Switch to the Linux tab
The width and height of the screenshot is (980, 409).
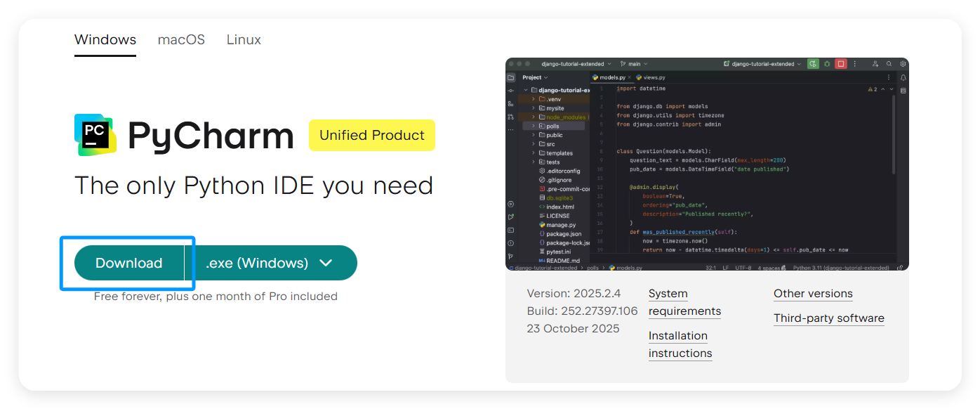tap(244, 40)
